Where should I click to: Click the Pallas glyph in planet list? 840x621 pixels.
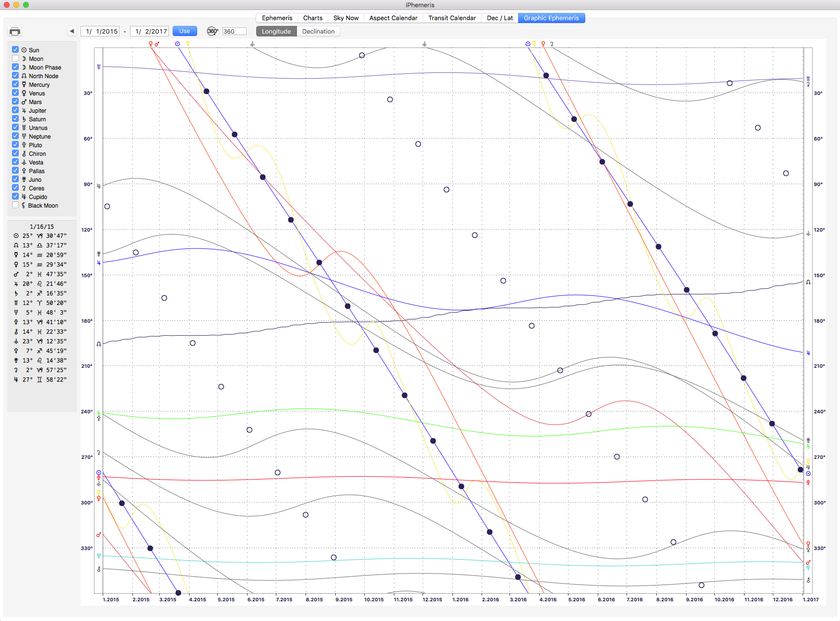[24, 171]
